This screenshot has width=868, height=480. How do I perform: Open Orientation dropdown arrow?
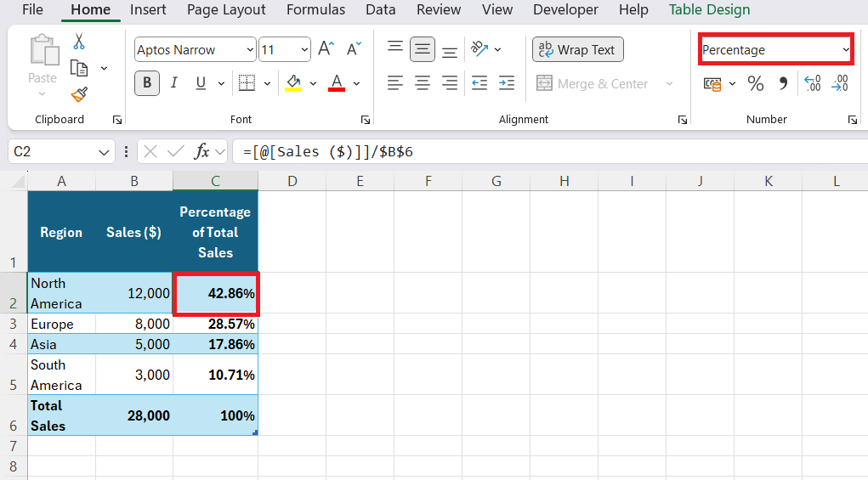pyautogui.click(x=497, y=50)
